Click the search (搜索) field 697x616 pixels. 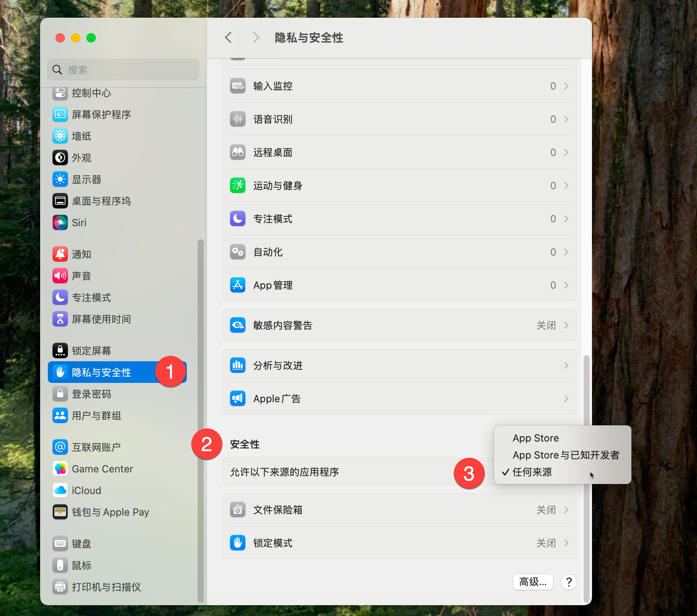pos(123,69)
